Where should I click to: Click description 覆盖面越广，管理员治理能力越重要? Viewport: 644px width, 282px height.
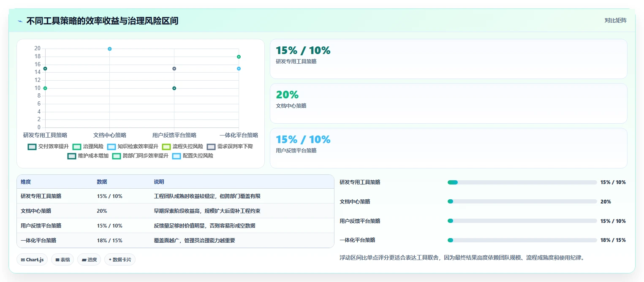(x=194, y=240)
